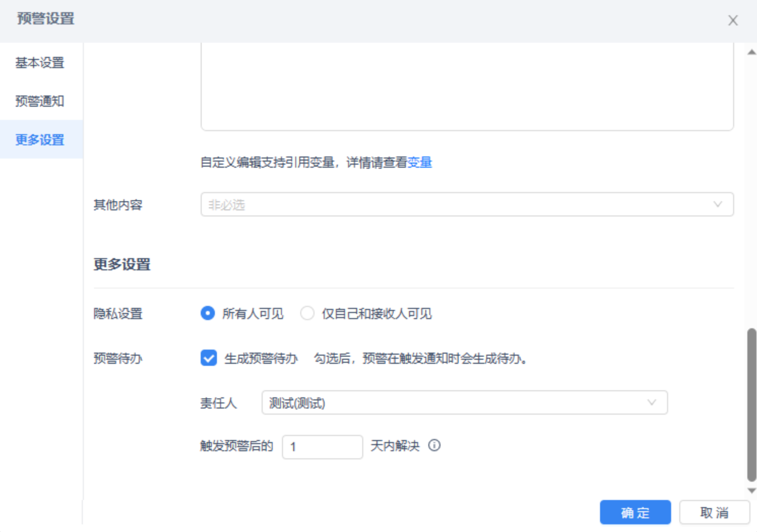Click the 确定 button
The width and height of the screenshot is (757, 532).
[x=635, y=512]
